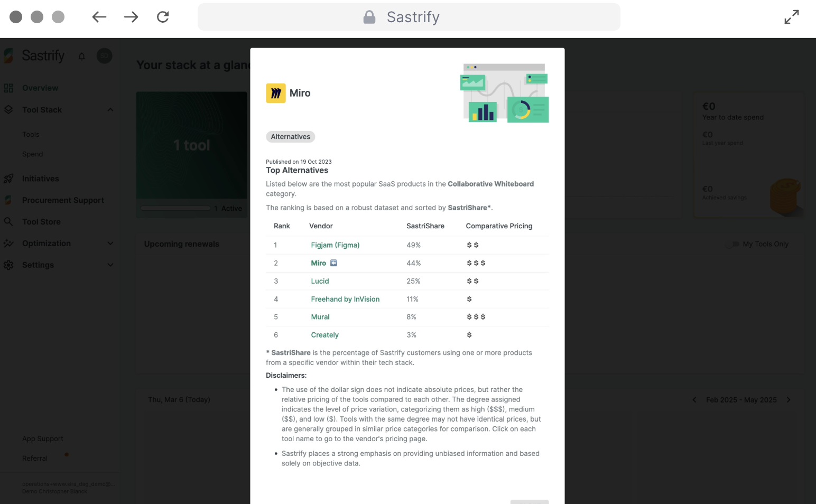The height and width of the screenshot is (504, 816).
Task: Click the Tool Store search icon
Action: click(x=8, y=222)
